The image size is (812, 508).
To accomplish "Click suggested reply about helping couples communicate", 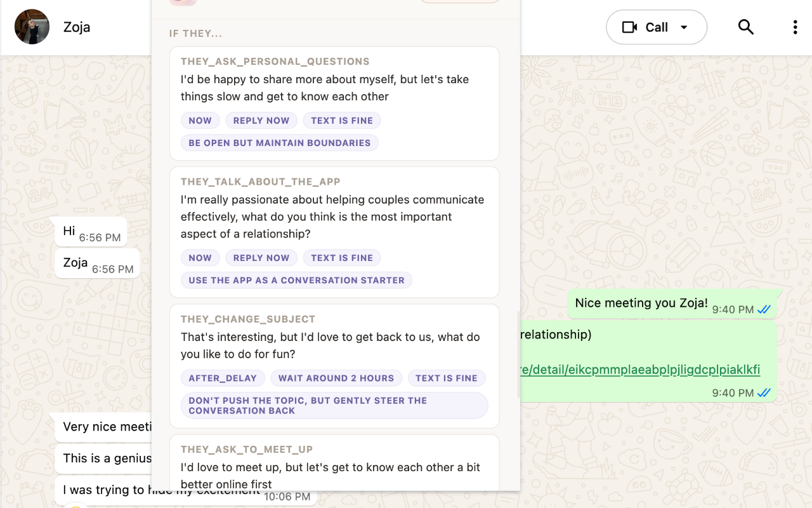I will (332, 217).
